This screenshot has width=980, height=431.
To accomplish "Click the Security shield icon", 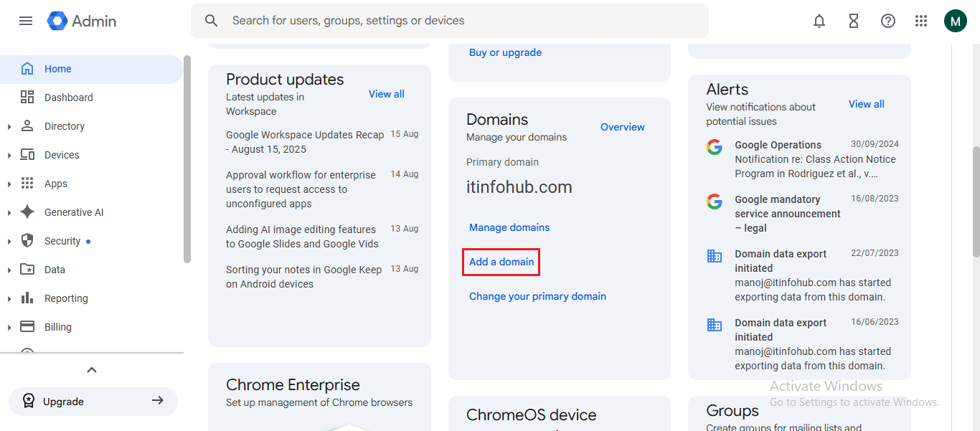I will pyautogui.click(x=27, y=241).
